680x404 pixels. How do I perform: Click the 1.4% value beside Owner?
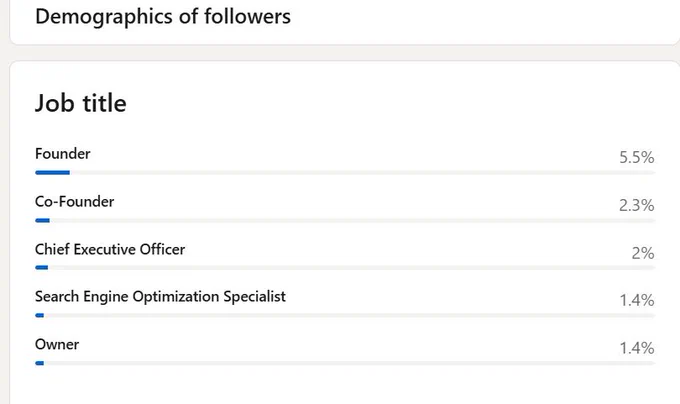(x=637, y=348)
